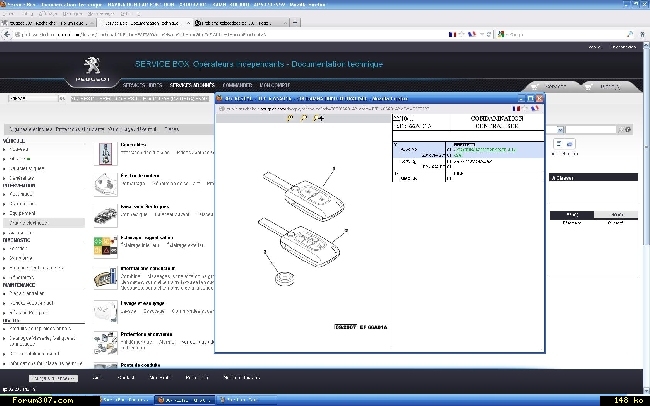Expand the first item arrow under MAINTENANCE
The height and width of the screenshot is (406, 650).
point(5,294)
